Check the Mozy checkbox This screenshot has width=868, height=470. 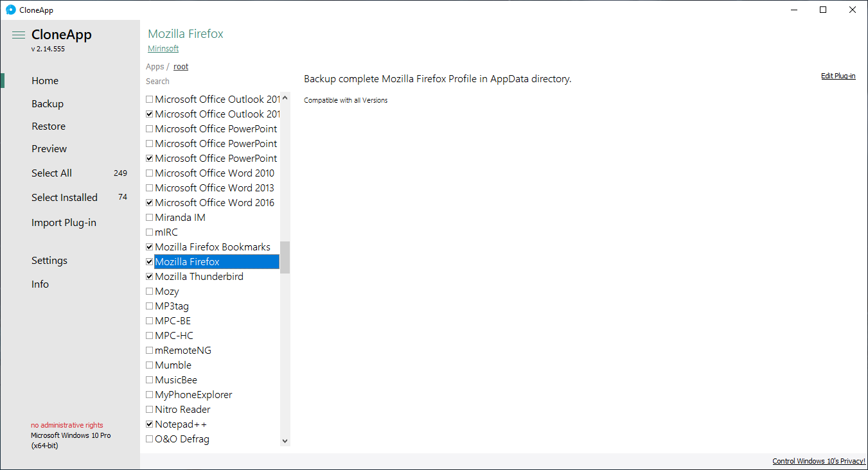(x=150, y=292)
